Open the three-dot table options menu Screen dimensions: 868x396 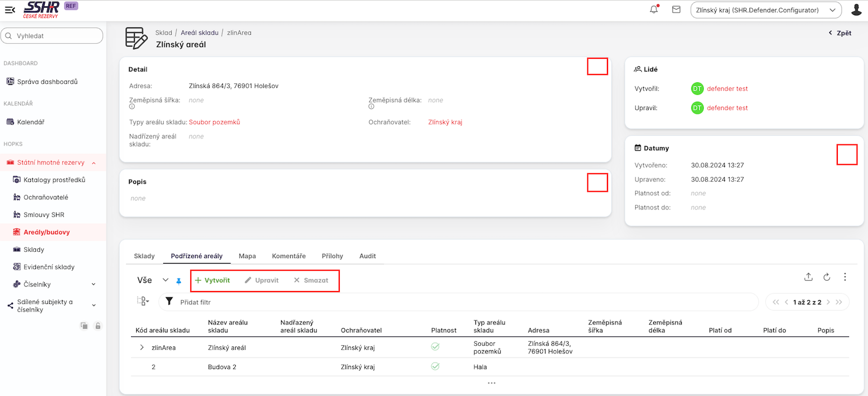coord(845,277)
